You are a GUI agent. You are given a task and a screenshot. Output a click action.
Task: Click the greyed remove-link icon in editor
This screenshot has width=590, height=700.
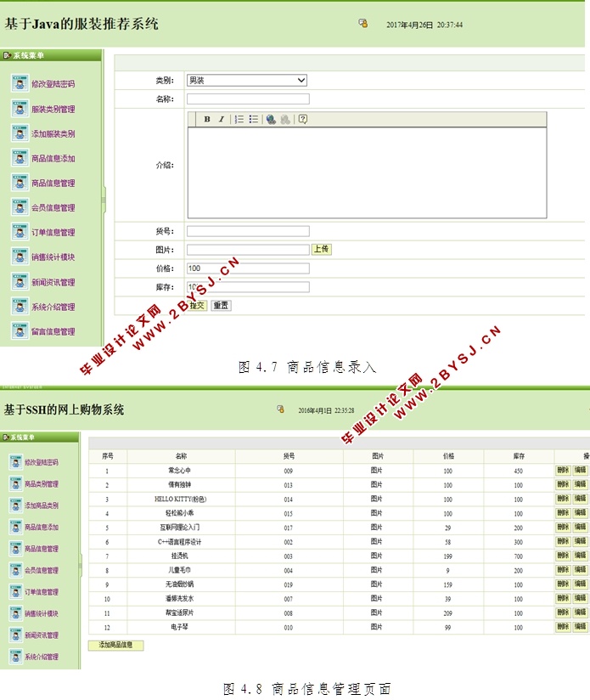point(285,119)
